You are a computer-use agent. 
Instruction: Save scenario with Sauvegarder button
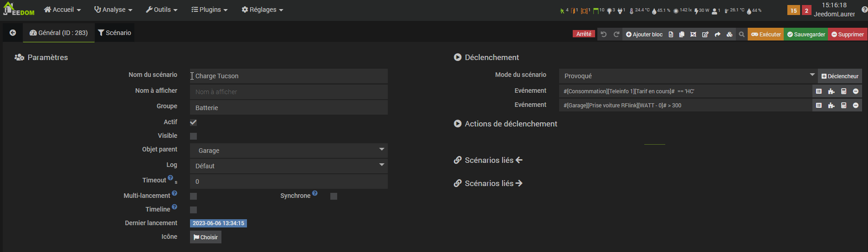806,35
